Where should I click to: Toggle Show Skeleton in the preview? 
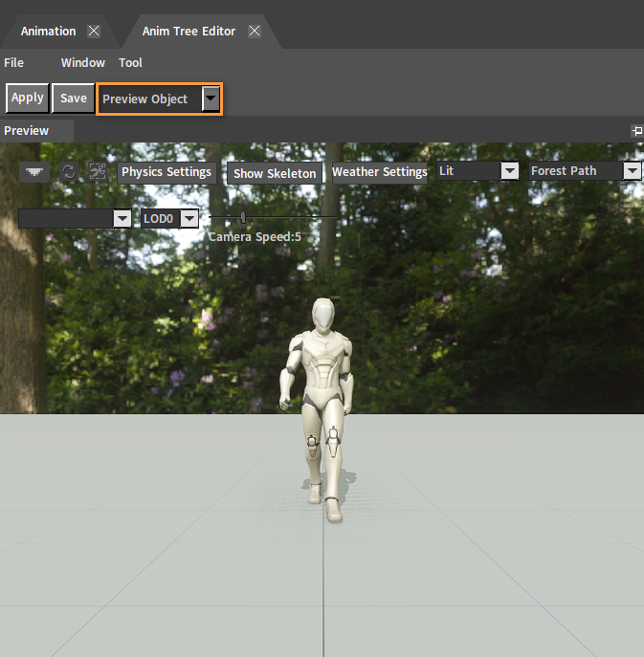pyautogui.click(x=275, y=173)
